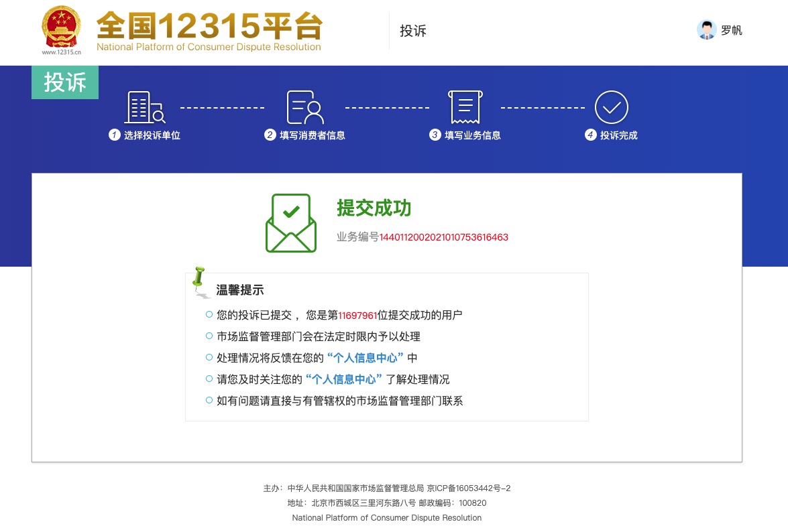Viewport: 788px width, 532px height.
Task: Open 个人信息中心 link in 请您及时关注 line
Action: pos(344,379)
